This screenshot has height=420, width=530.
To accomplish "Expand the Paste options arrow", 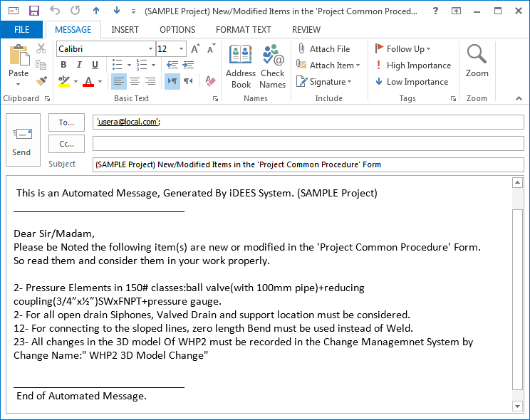I will (x=19, y=84).
